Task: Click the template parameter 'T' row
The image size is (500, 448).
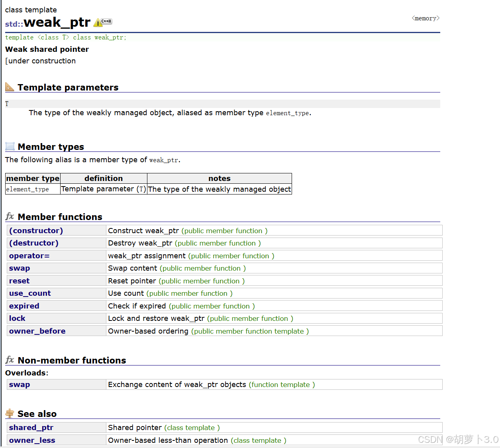Action: (223, 104)
